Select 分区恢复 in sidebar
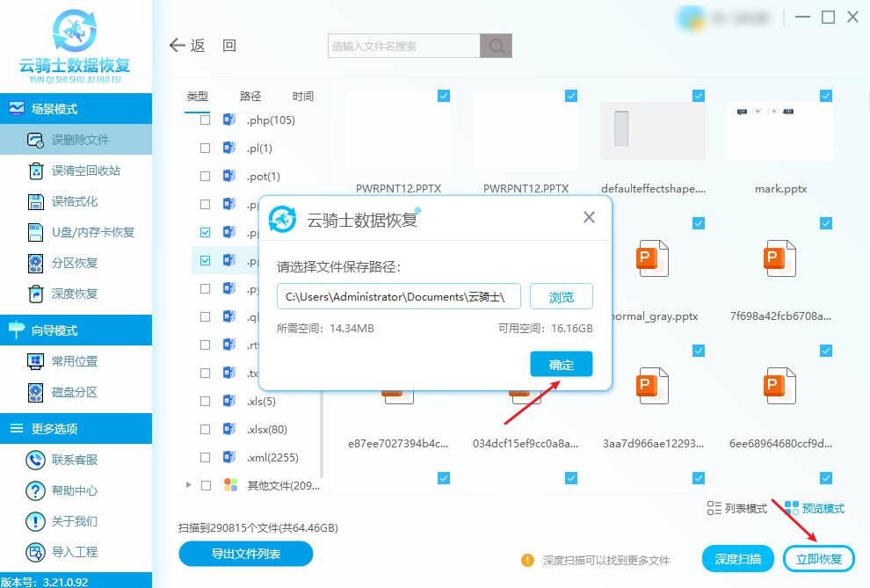This screenshot has width=870, height=588. (x=76, y=263)
